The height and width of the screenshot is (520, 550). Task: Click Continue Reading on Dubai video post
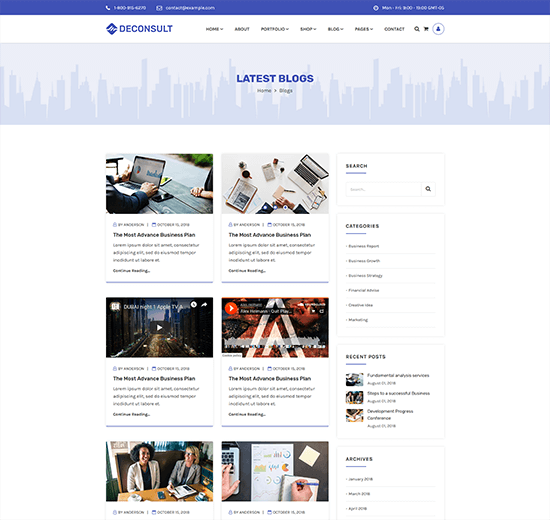click(x=131, y=414)
